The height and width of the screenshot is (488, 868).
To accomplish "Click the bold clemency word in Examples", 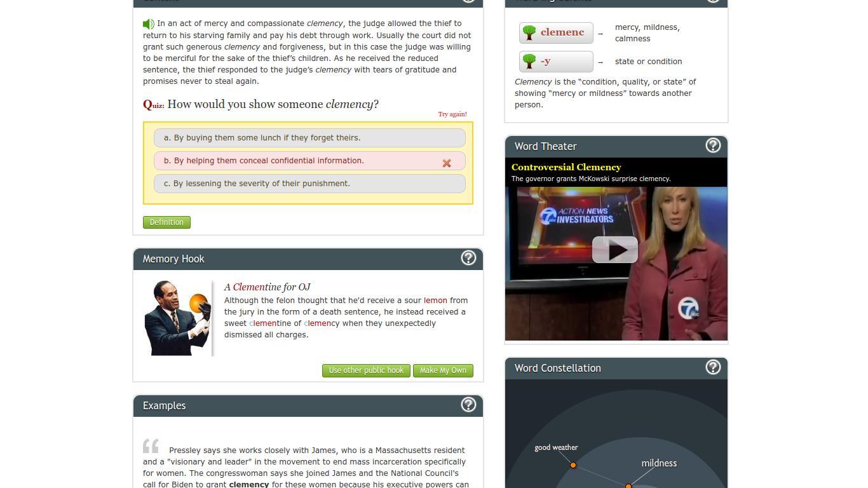I will tap(249, 485).
